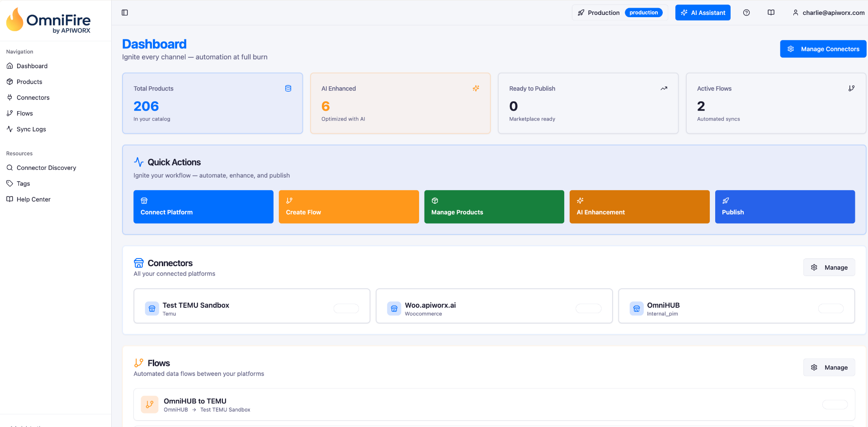Click the documentation book icon near AI Assistant

coord(771,13)
